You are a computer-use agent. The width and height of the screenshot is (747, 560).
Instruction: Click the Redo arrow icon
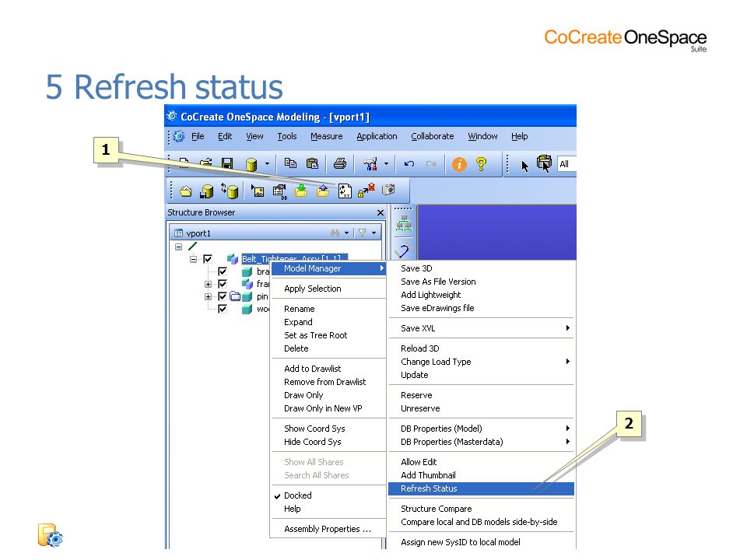(431, 164)
